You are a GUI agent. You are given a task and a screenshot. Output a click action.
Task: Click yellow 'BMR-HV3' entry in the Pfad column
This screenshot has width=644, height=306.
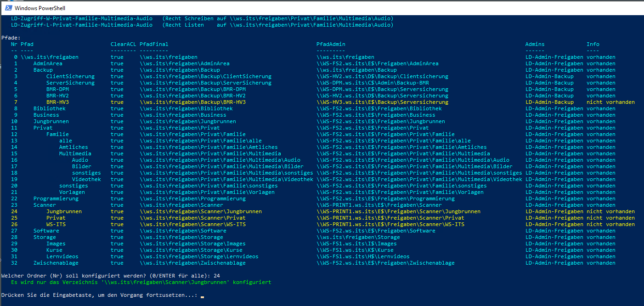point(57,102)
